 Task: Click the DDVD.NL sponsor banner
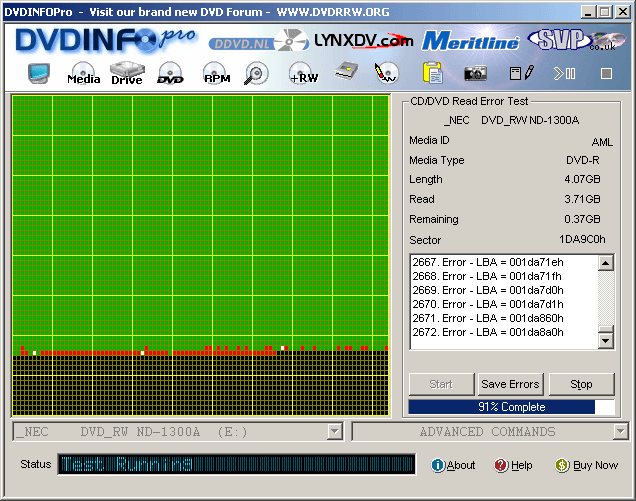[258, 41]
